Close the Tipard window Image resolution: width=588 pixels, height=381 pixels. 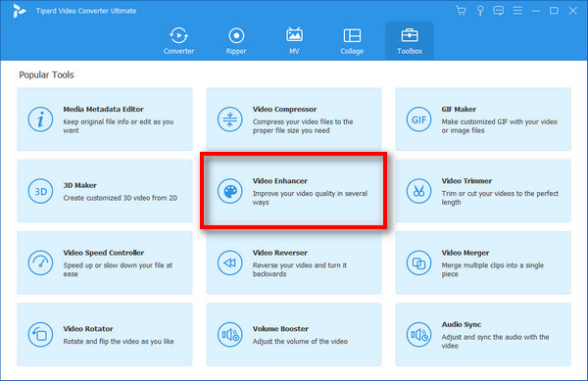point(572,11)
